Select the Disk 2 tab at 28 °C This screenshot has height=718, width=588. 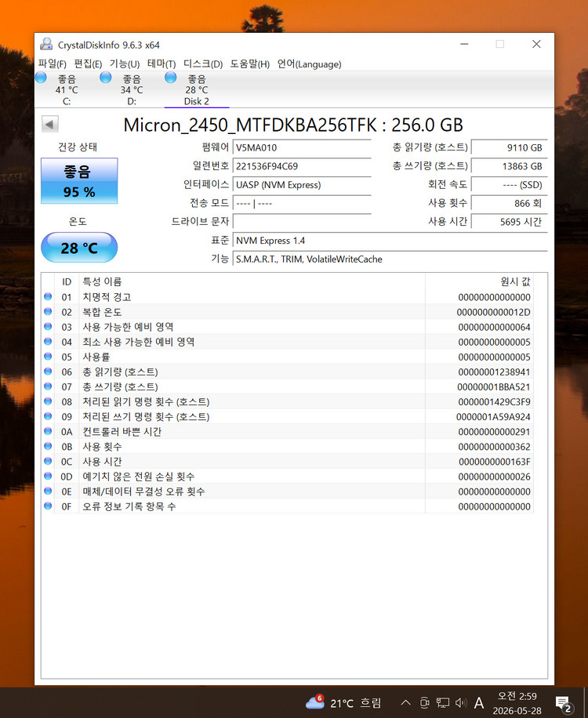pyautogui.click(x=197, y=89)
